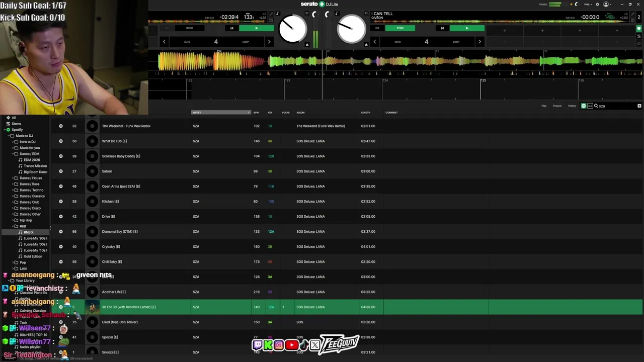The image size is (644, 362).
Task: Switch off sync on right deck
Action: (377, 28)
